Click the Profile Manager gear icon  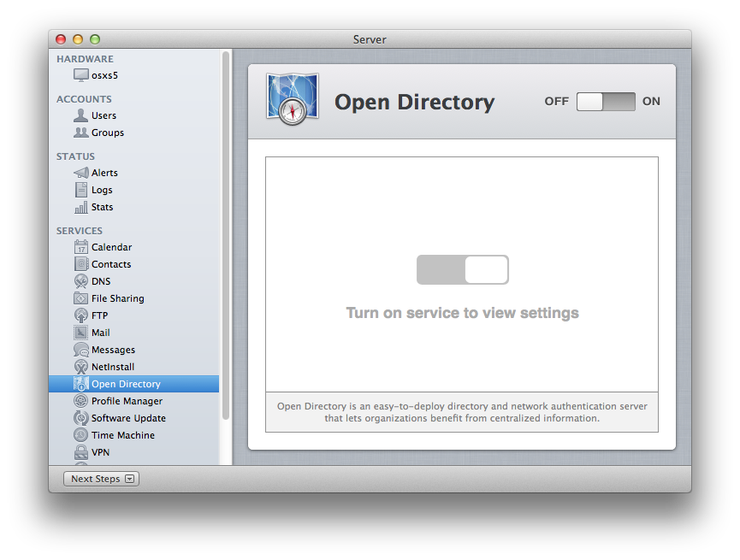(x=80, y=401)
